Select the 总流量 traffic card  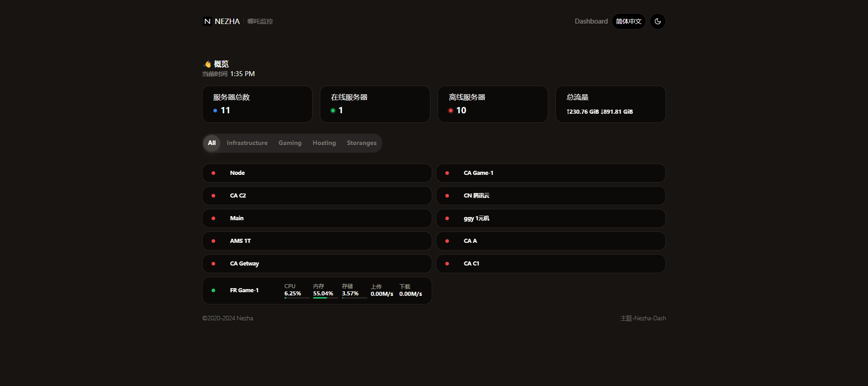(x=610, y=104)
